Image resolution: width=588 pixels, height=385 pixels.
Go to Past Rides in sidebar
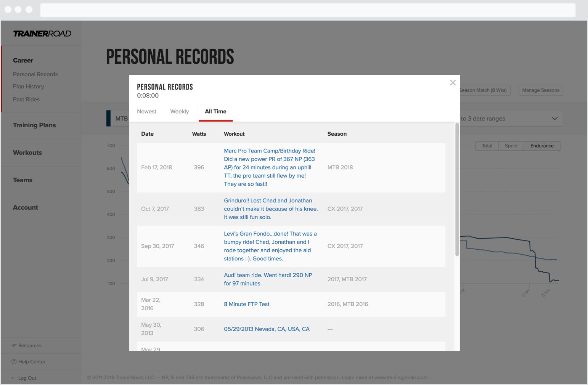pos(26,99)
